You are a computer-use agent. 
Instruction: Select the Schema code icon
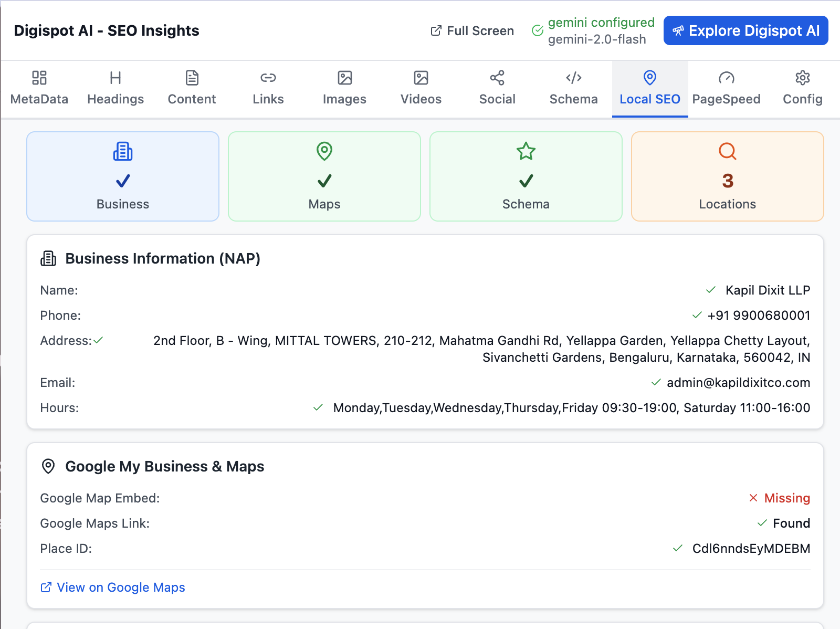tap(573, 78)
